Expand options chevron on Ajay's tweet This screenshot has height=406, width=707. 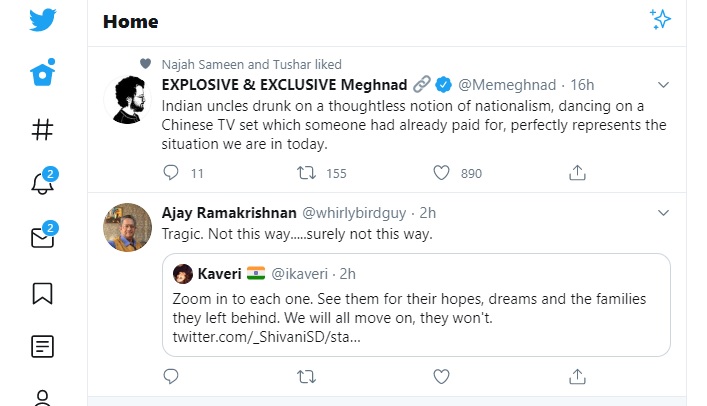[x=662, y=213]
